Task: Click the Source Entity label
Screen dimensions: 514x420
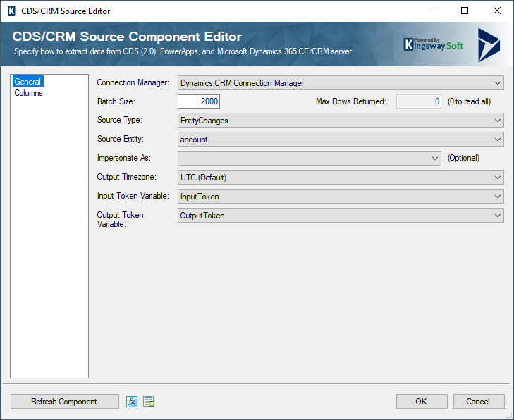Action: pyautogui.click(x=121, y=139)
